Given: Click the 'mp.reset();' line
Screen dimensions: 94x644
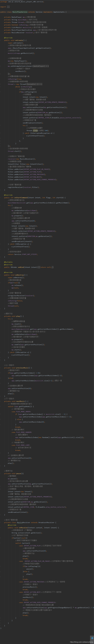Looking at the screenshot, I should pos(17,324).
